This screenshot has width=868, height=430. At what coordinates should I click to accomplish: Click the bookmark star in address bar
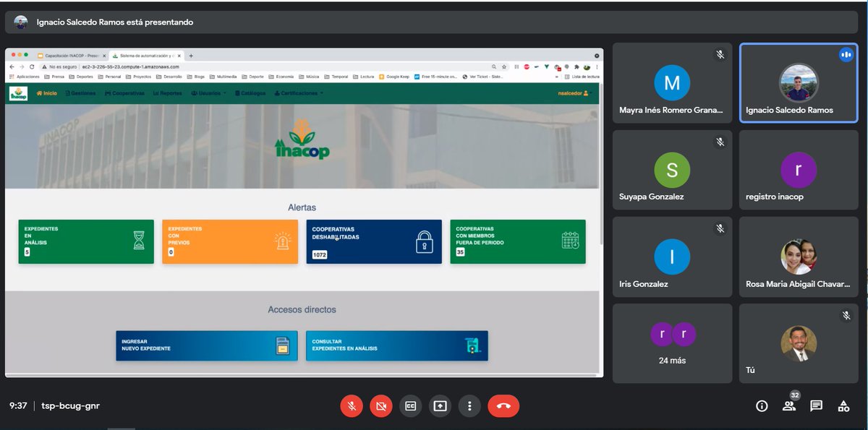504,66
